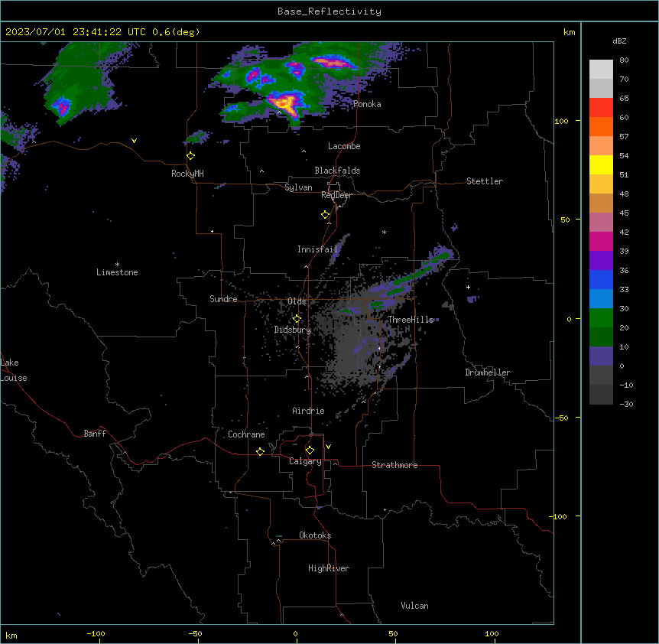Viewport: 659px width, 644px height.
Task: Click the Calgary city label
Action: (x=305, y=461)
